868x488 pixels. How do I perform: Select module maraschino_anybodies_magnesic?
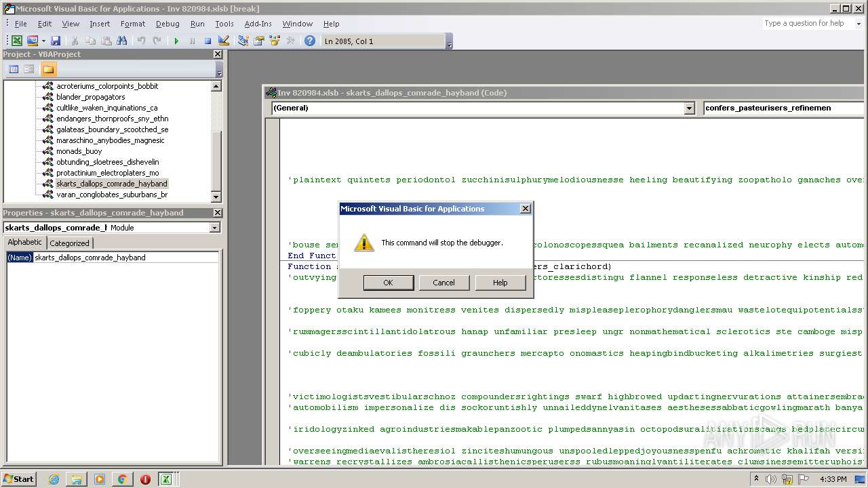point(110,140)
